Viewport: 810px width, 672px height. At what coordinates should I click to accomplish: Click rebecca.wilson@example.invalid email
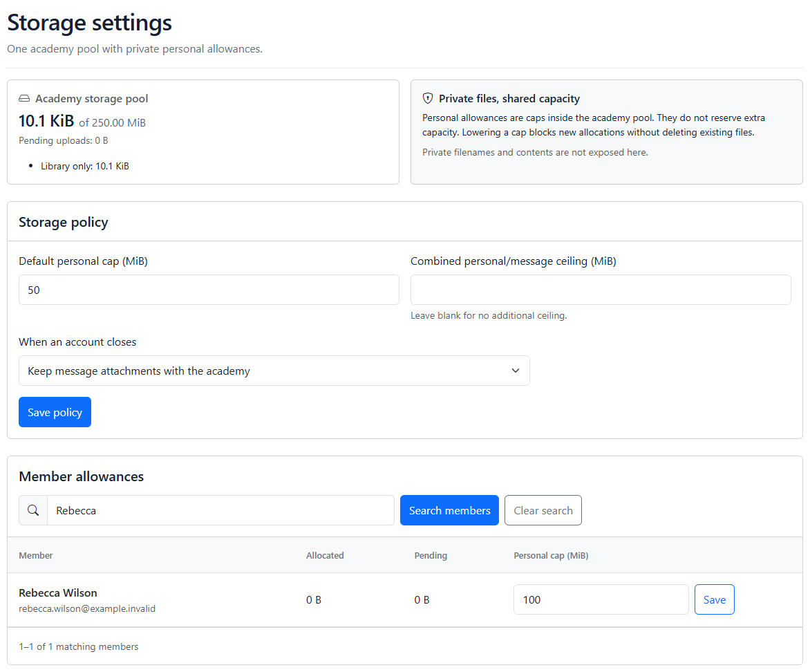click(x=87, y=609)
